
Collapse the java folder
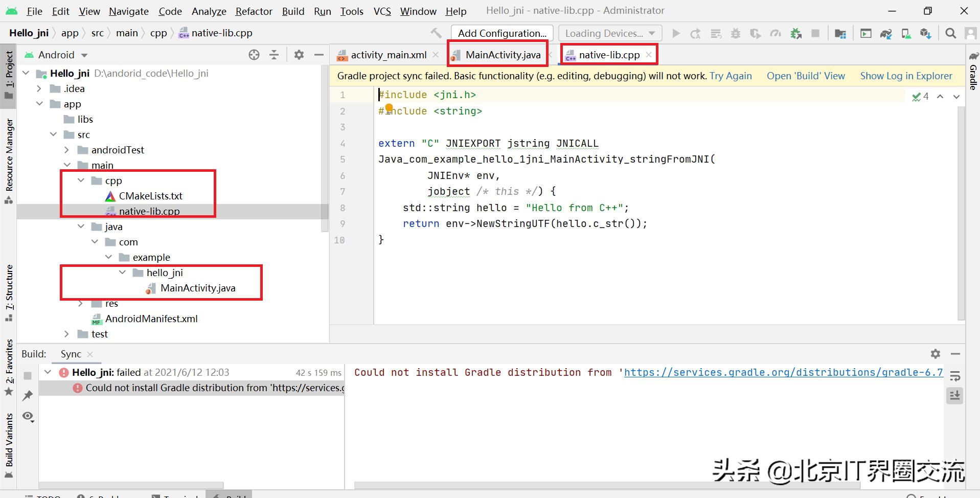[x=81, y=227]
